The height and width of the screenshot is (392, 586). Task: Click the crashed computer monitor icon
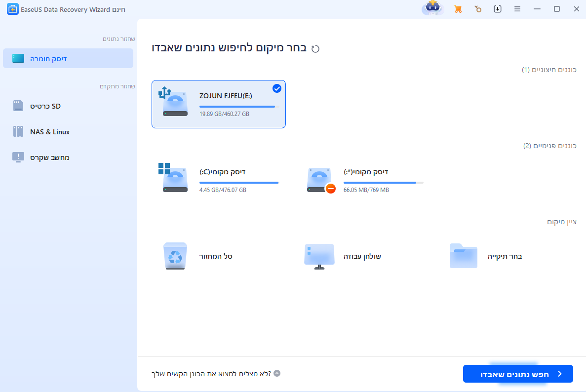[x=18, y=157]
